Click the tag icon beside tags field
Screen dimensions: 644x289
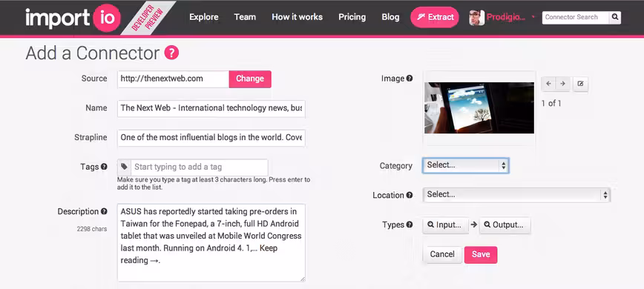coord(124,167)
